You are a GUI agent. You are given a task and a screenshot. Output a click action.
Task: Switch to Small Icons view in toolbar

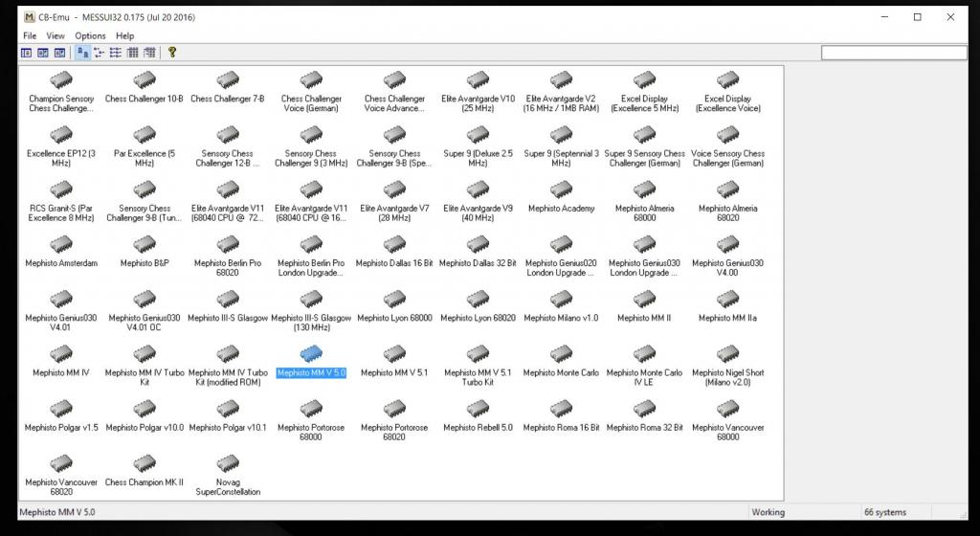[x=100, y=53]
